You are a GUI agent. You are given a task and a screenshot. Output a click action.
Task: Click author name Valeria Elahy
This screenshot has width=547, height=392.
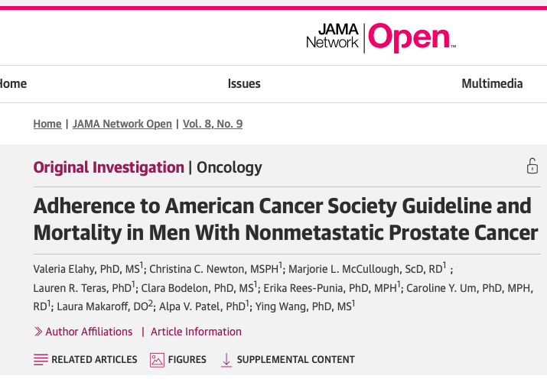65,269
